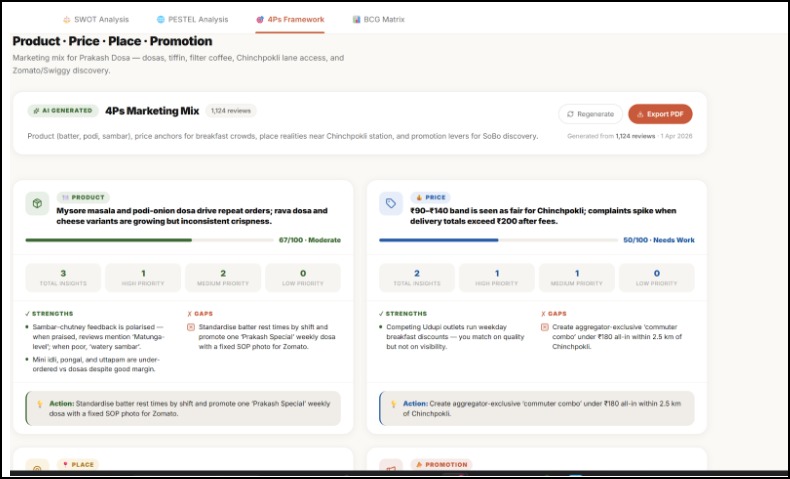Screen dimensions: 790x479
Task: Click the ₹90–₹140 band price headline
Action: pos(543,216)
